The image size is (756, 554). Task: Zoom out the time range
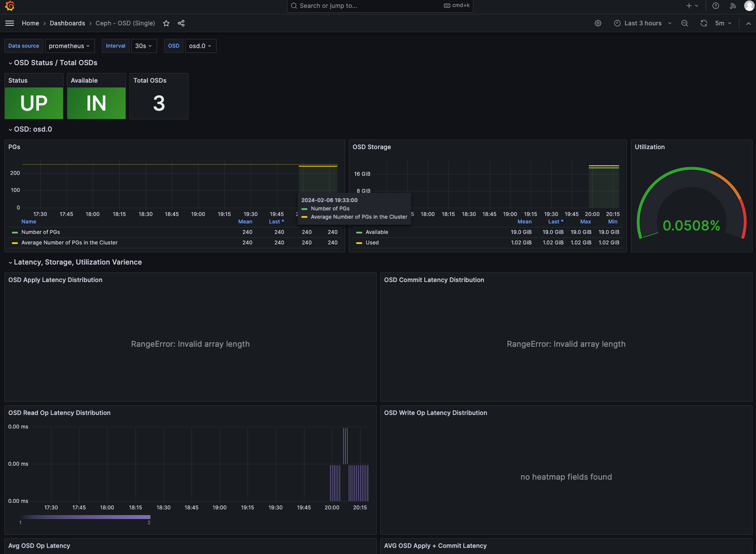[x=685, y=23]
